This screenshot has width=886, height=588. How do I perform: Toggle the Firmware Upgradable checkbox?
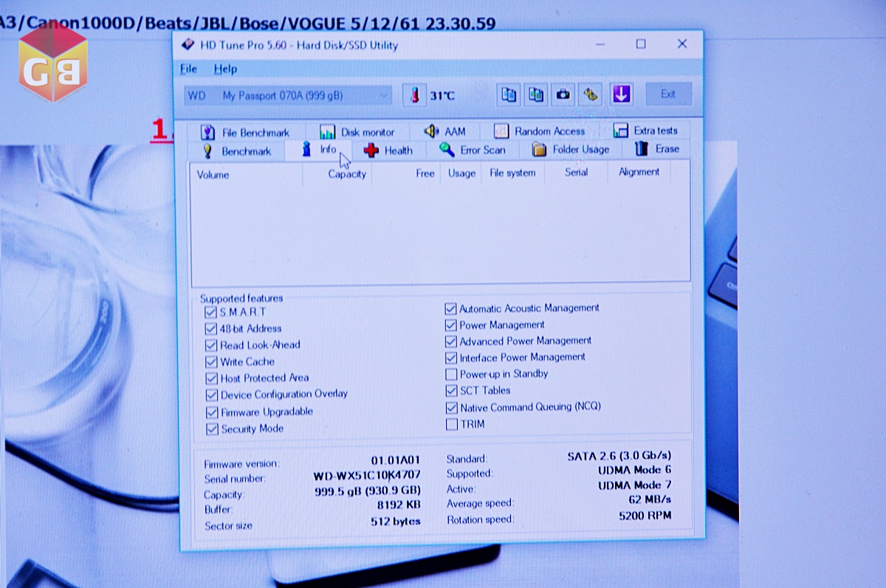click(213, 412)
